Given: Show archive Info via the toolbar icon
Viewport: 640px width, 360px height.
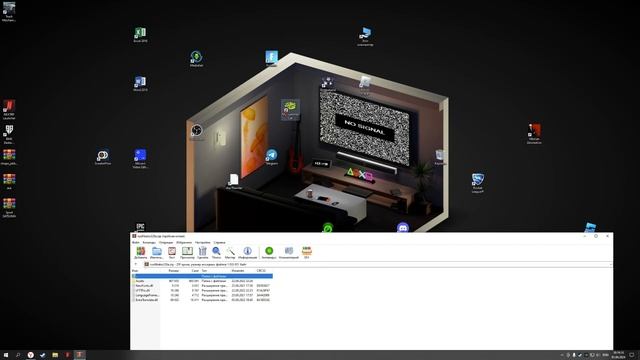Looking at the screenshot, I should pyautogui.click(x=247, y=253).
